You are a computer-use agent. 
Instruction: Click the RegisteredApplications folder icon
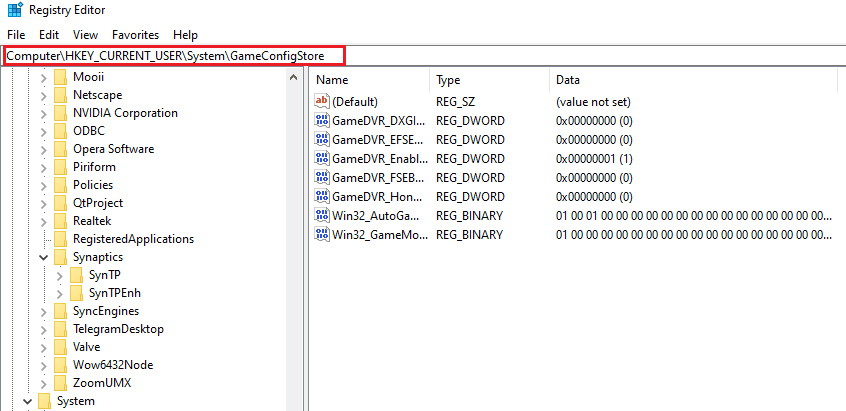point(60,239)
